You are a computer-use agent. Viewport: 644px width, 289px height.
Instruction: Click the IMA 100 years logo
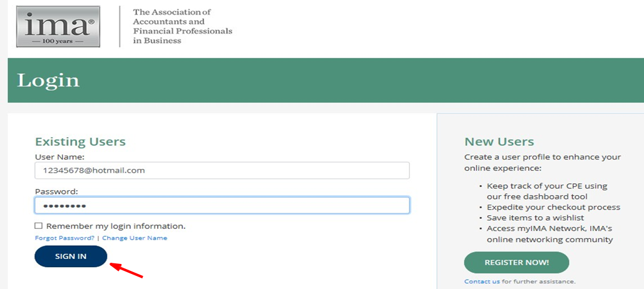[x=58, y=26]
